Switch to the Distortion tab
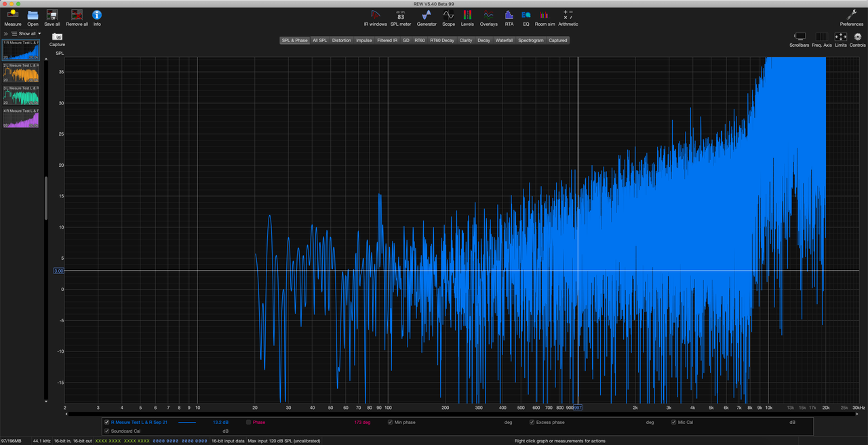This screenshot has width=868, height=445. click(342, 40)
